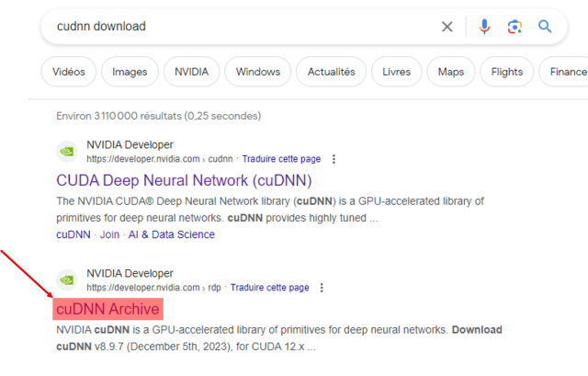Click the developer.nvidia.com › rdp URL
The image size is (588, 376).
click(153, 288)
